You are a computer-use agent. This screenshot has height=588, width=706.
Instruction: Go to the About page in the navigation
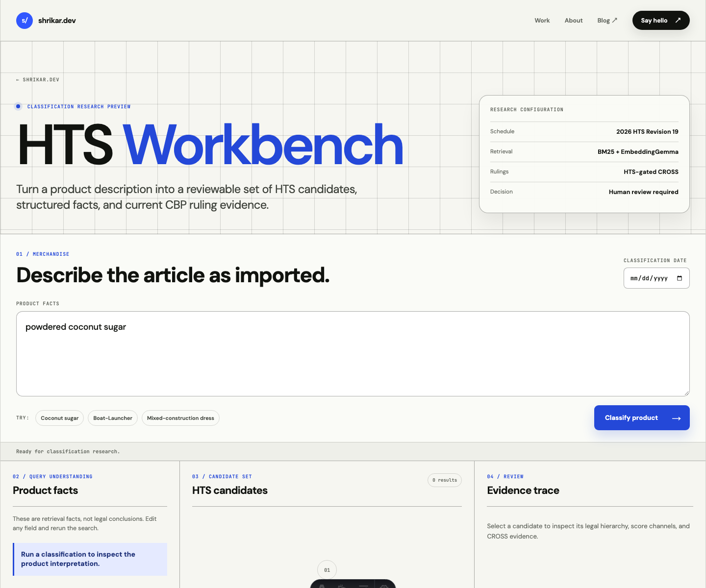(x=574, y=21)
